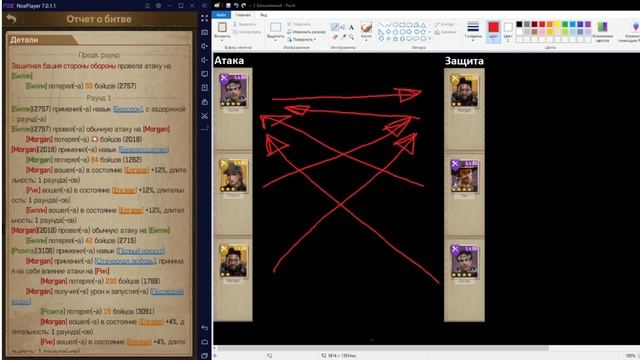Open the NoxPlayer fullscreen toggle icon
The height and width of the screenshot is (360, 640).
tap(204, 18)
